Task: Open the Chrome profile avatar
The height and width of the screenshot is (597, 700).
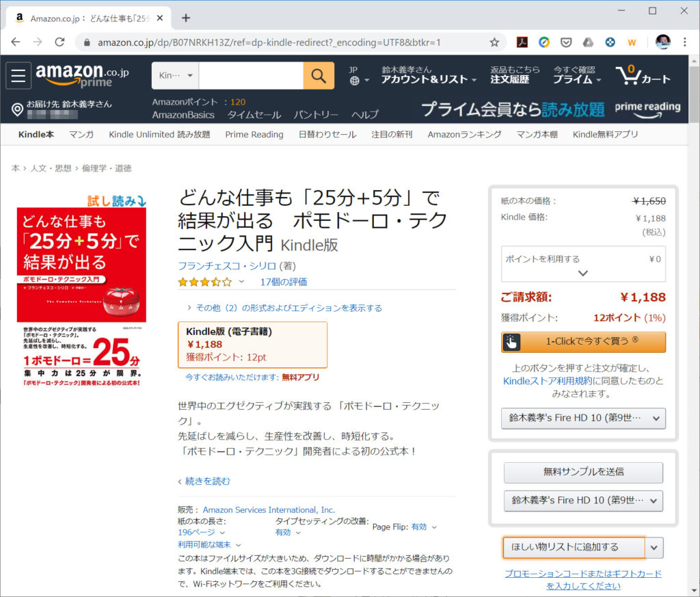Action: [663, 42]
